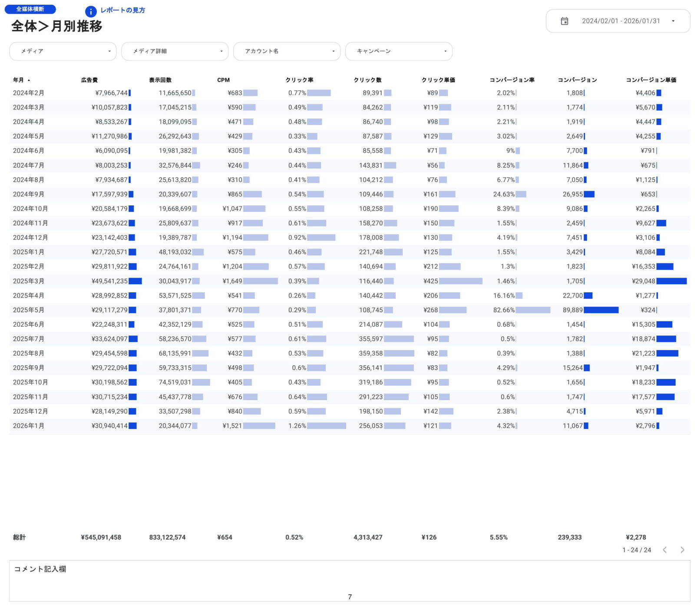Viewport: 700px width, 607px height.
Task: Click the 2025年5月 conversion bar
Action: click(x=601, y=310)
